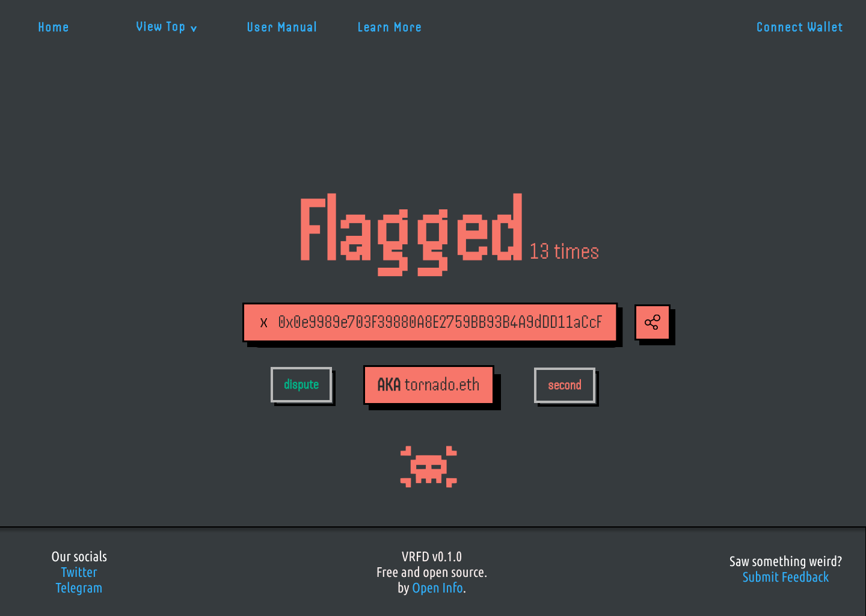Click the share icon button
The height and width of the screenshot is (616, 866).
[653, 322]
